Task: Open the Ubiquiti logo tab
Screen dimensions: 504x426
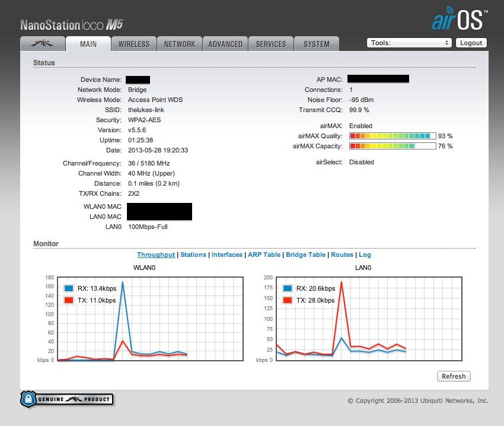Action: tap(43, 44)
